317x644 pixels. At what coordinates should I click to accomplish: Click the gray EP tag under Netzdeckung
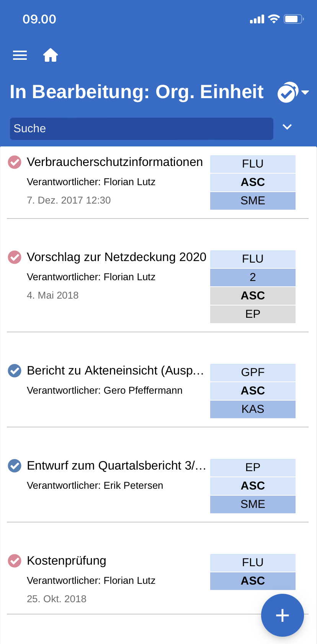point(253,314)
